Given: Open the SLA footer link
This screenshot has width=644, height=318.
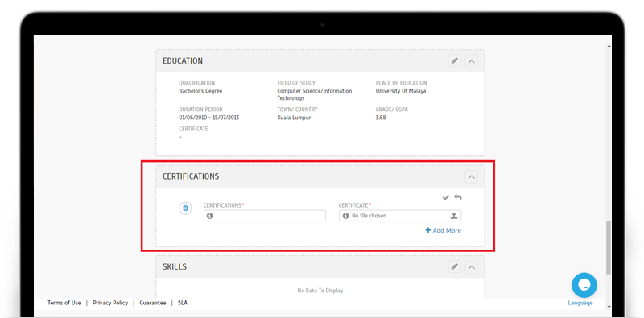Looking at the screenshot, I should (x=183, y=303).
